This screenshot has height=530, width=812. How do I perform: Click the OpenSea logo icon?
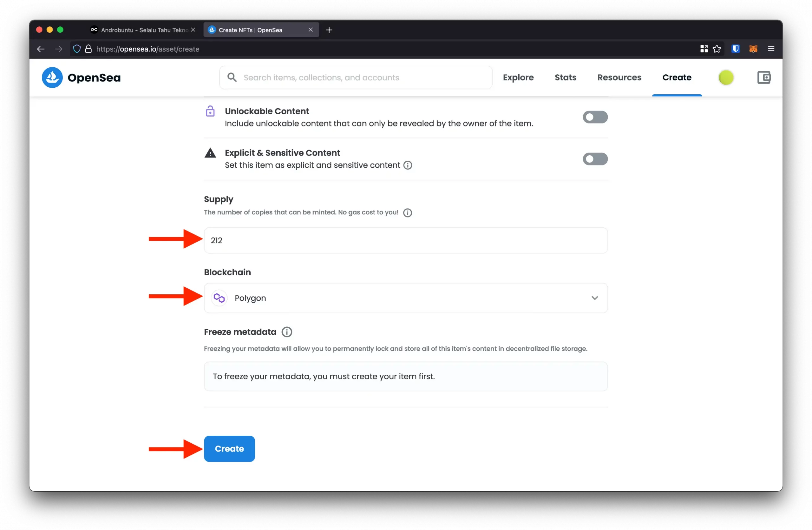(x=52, y=77)
